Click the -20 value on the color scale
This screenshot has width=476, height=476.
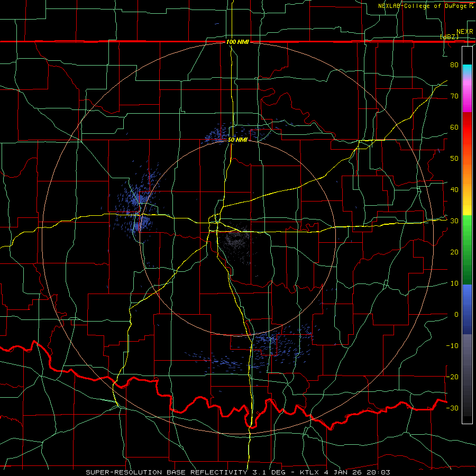point(452,377)
